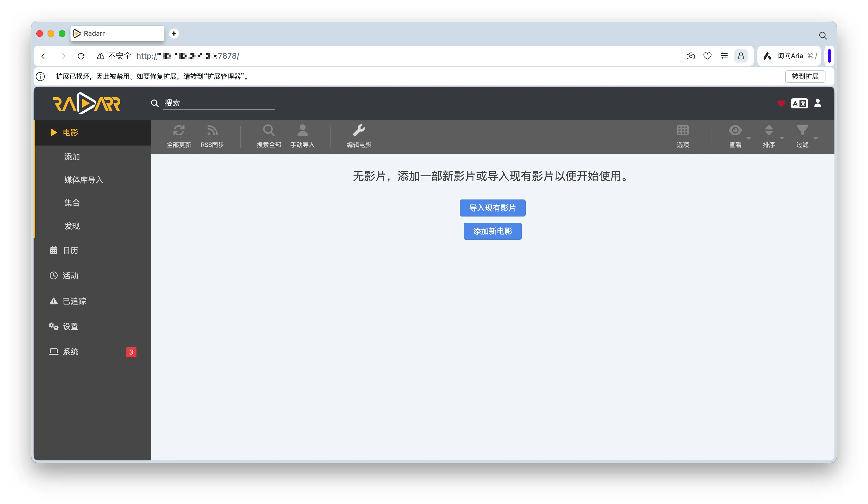
Task: Click the purple sidebar toggle strip
Action: pos(829,56)
